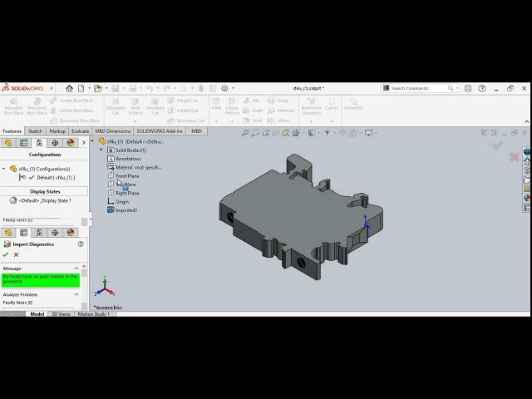This screenshot has height=399, width=532.
Task: Open the Display Style cube icon
Action: (312, 133)
